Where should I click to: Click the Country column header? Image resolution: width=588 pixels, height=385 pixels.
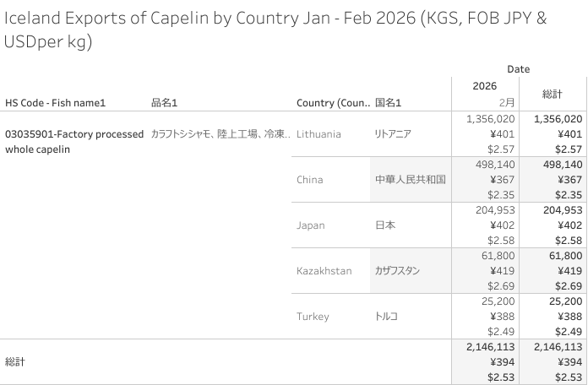point(333,103)
